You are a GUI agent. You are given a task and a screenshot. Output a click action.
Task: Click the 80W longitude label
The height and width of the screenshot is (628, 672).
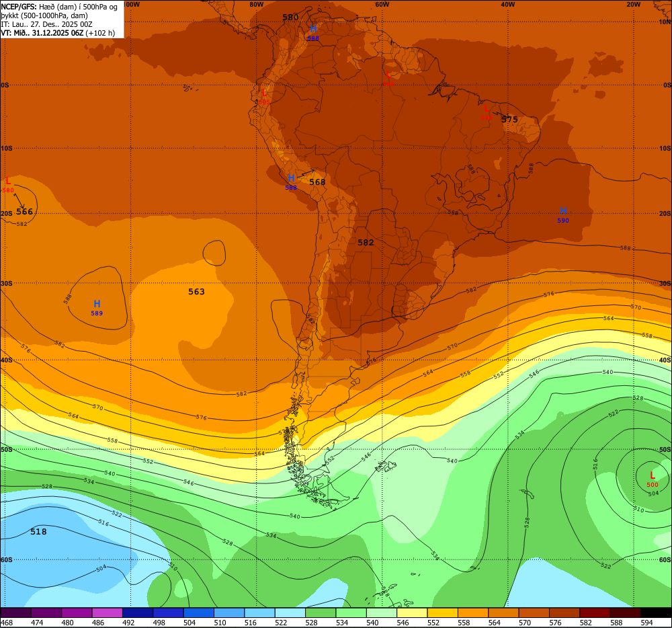pos(256,4)
